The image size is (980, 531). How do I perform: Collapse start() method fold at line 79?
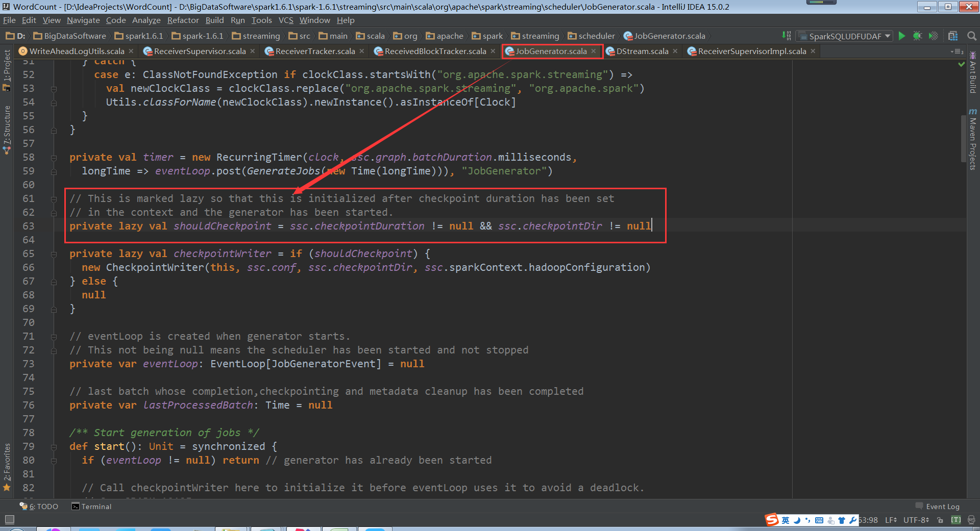coord(54,447)
